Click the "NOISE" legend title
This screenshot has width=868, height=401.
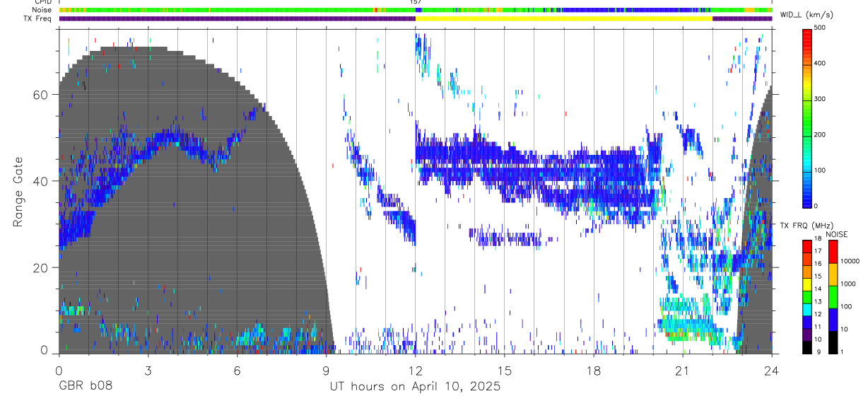click(838, 234)
